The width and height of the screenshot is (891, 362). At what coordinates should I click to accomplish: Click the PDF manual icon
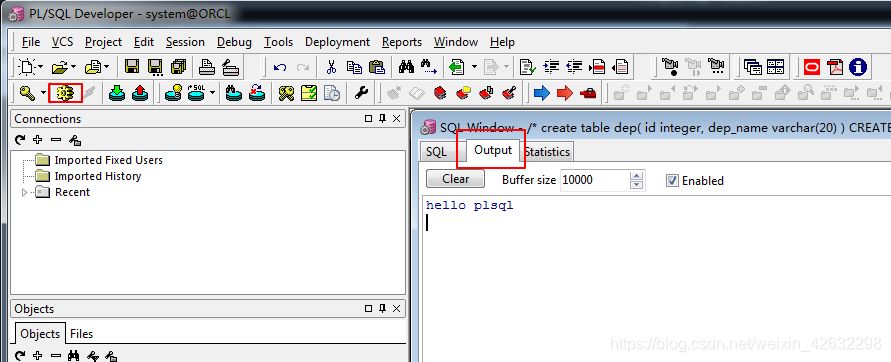[835, 67]
